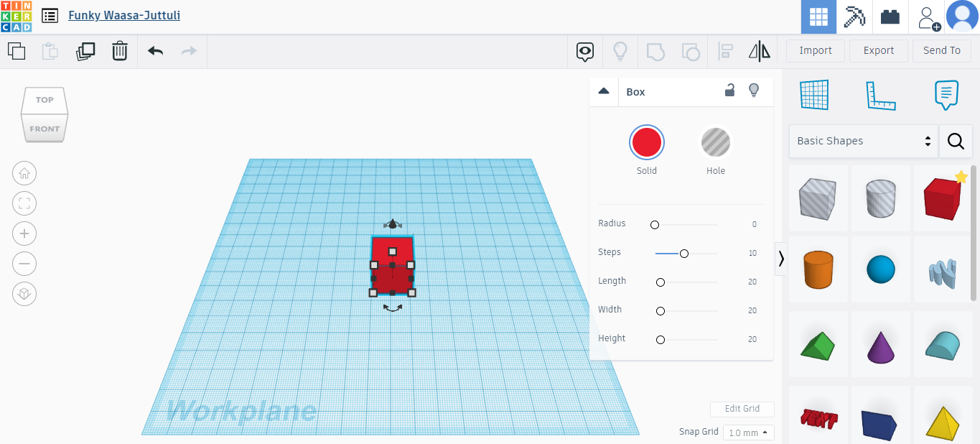
Task: Click the Home view button
Action: point(24,173)
